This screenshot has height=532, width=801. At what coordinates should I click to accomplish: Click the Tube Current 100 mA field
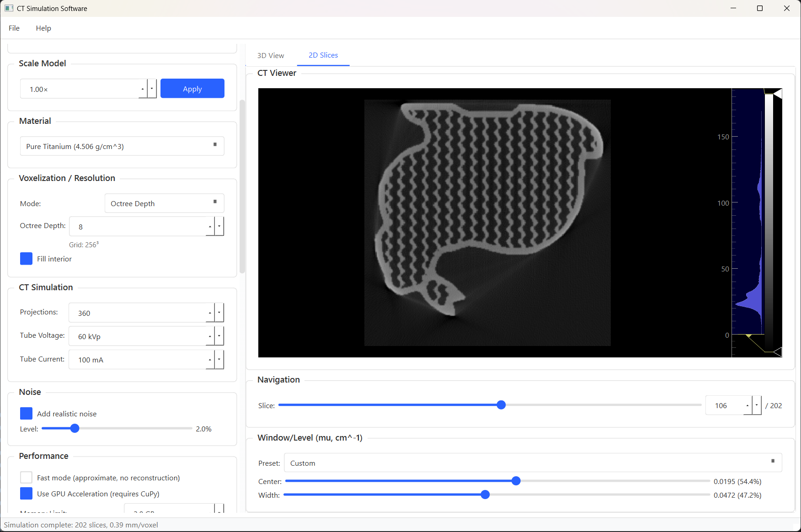pyautogui.click(x=137, y=360)
